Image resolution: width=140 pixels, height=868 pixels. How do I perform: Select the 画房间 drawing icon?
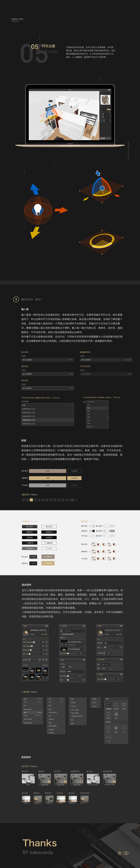click(124, 705)
